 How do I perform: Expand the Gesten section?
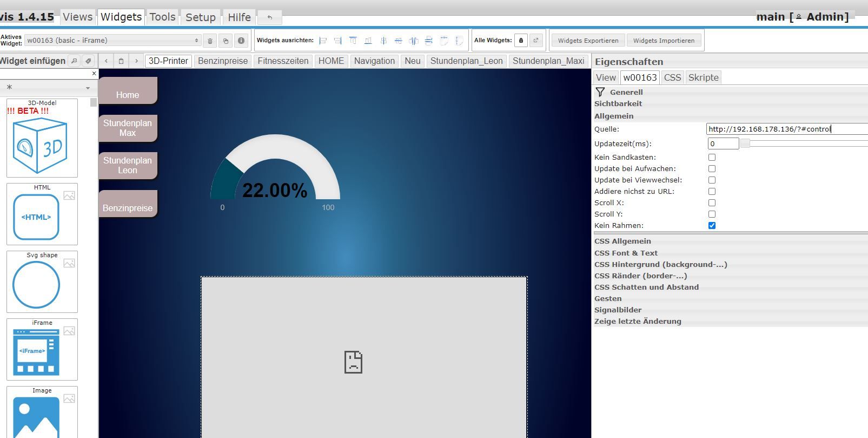coord(730,298)
